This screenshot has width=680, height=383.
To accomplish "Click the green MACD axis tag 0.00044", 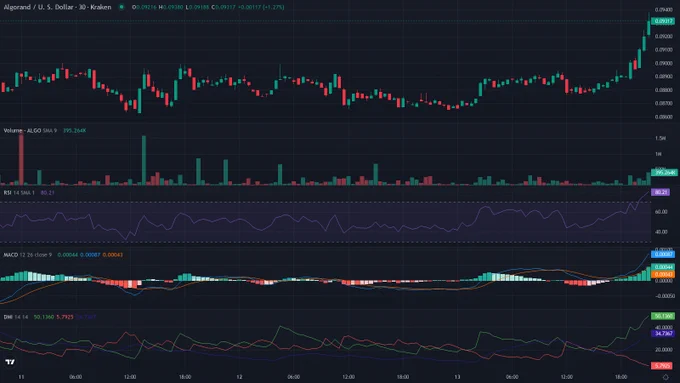I will (663, 267).
